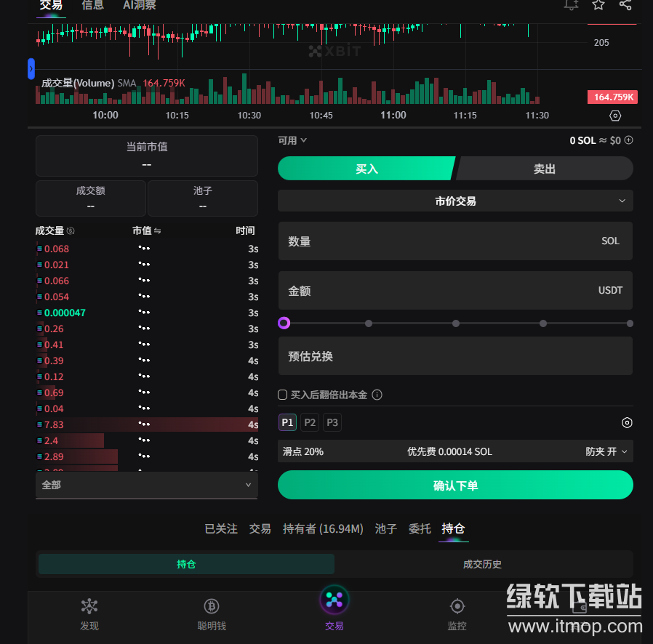This screenshot has height=644, width=653.
Task: Expand the 防夹 开 dropdown
Action: click(x=608, y=451)
